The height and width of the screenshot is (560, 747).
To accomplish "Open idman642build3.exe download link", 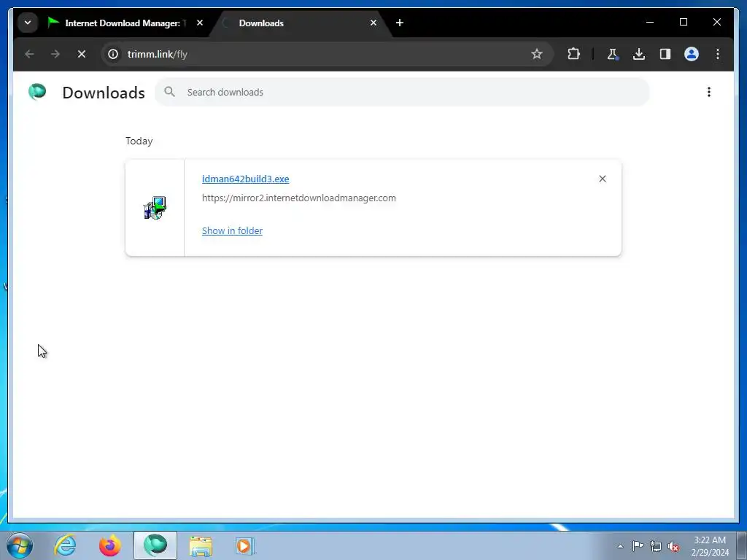I will 245,179.
